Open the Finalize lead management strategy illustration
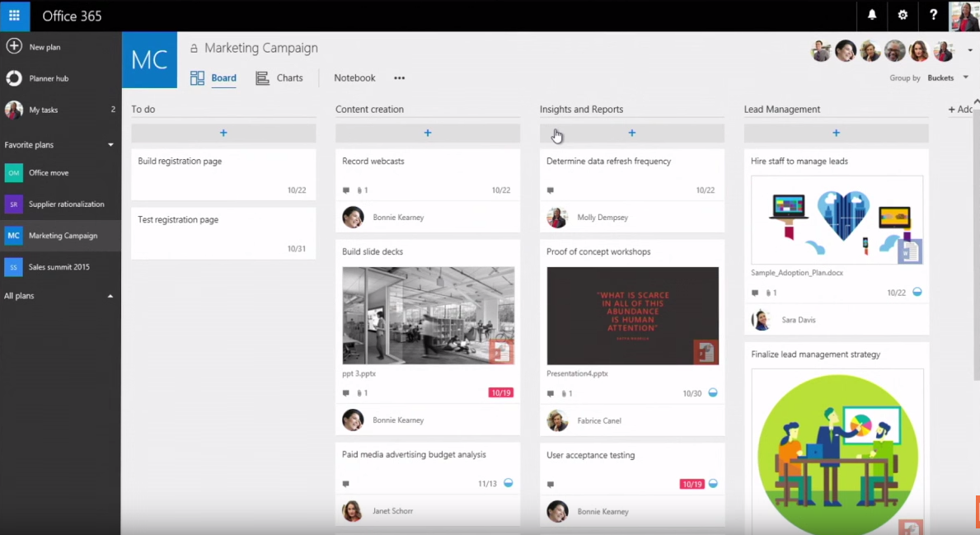Screen dimensions: 980x535 pos(837,451)
